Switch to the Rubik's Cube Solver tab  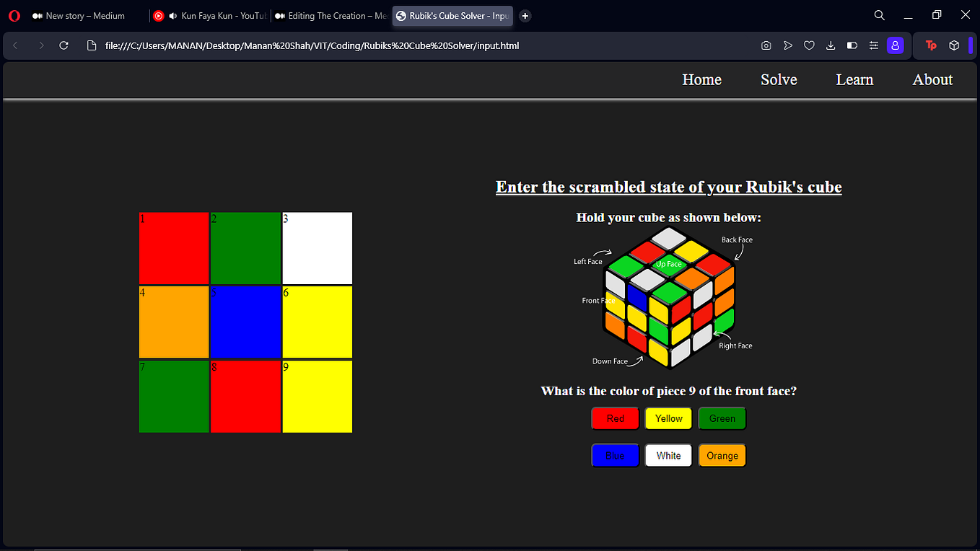click(x=452, y=15)
